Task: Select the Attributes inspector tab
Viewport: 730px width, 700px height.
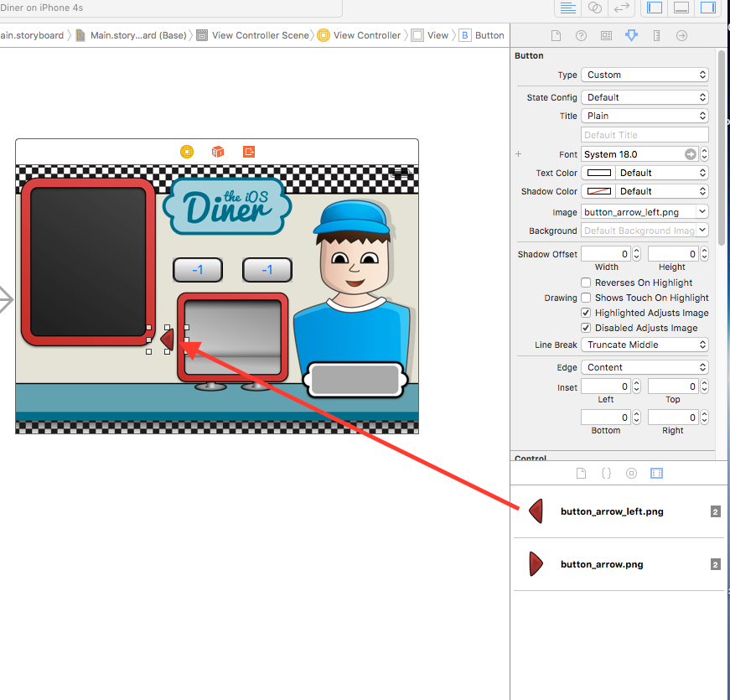Action: coord(631,36)
